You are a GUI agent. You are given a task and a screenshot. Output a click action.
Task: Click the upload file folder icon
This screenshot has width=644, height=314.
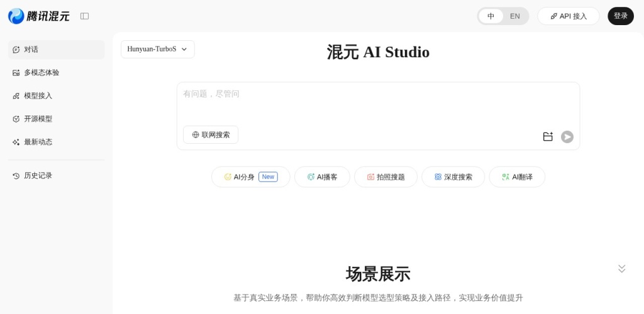pos(547,136)
